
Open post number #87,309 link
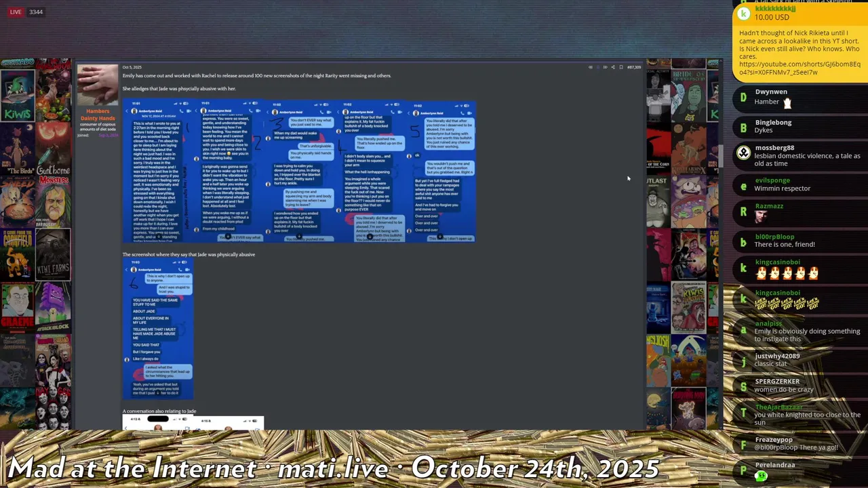point(634,67)
